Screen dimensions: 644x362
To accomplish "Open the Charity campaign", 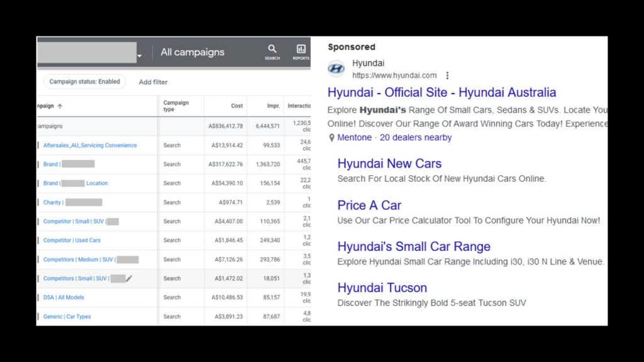I will (x=73, y=202).
